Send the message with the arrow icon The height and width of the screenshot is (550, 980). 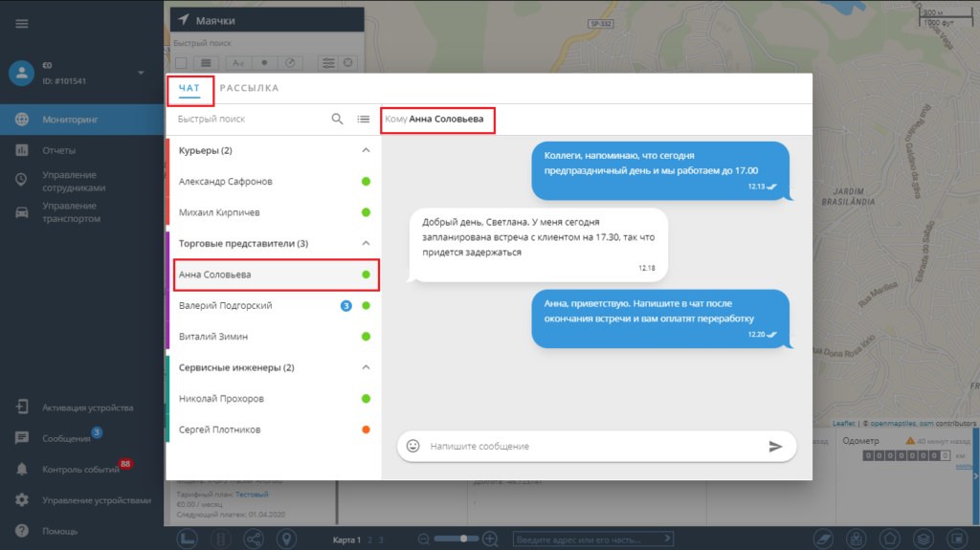[x=775, y=447]
